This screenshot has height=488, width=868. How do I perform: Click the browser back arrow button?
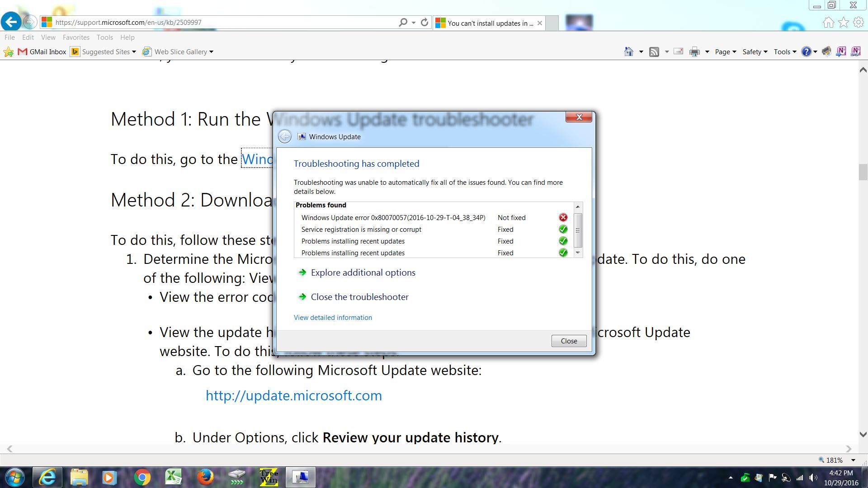[x=11, y=22]
